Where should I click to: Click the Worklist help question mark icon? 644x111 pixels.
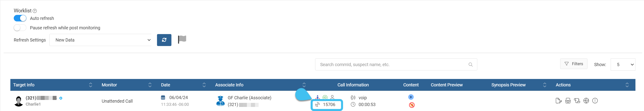(x=35, y=11)
